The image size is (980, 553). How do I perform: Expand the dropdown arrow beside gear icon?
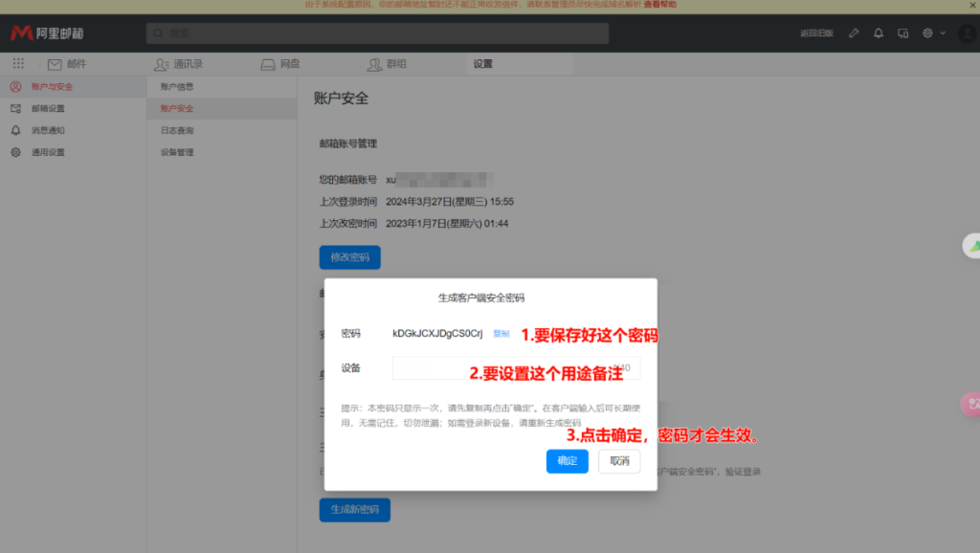tap(943, 33)
